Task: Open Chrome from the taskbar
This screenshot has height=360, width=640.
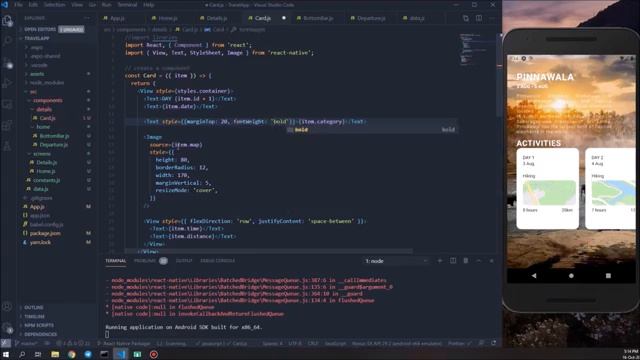Action: 72,354
